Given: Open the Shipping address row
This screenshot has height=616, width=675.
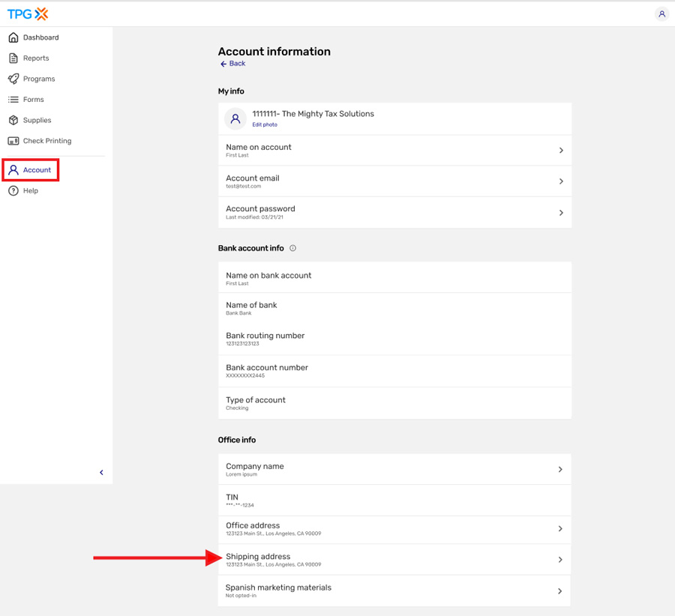Looking at the screenshot, I should [x=394, y=560].
